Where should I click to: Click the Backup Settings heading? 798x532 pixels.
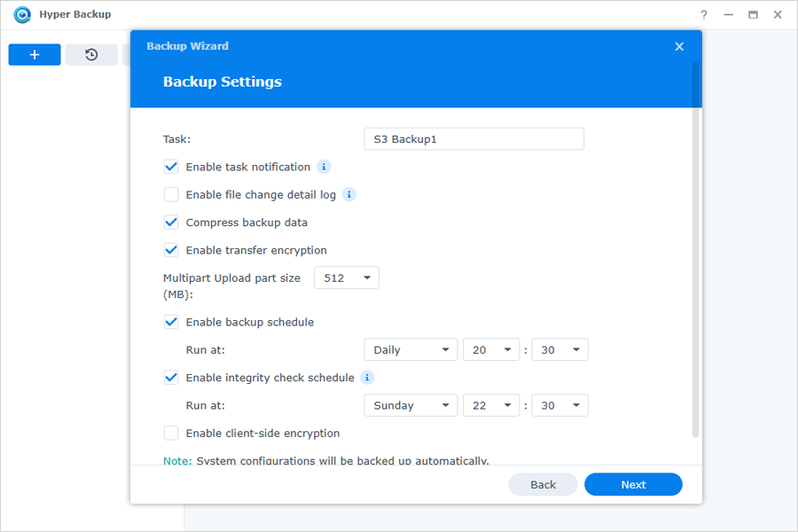click(223, 82)
